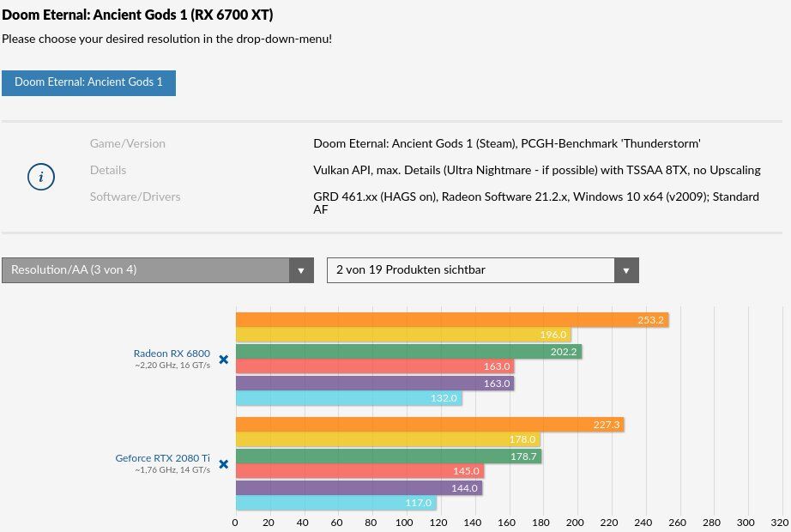Screen dimensions: 791x532
Task: Remove Radeon RX 6800 with its X icon
Action: (x=223, y=360)
